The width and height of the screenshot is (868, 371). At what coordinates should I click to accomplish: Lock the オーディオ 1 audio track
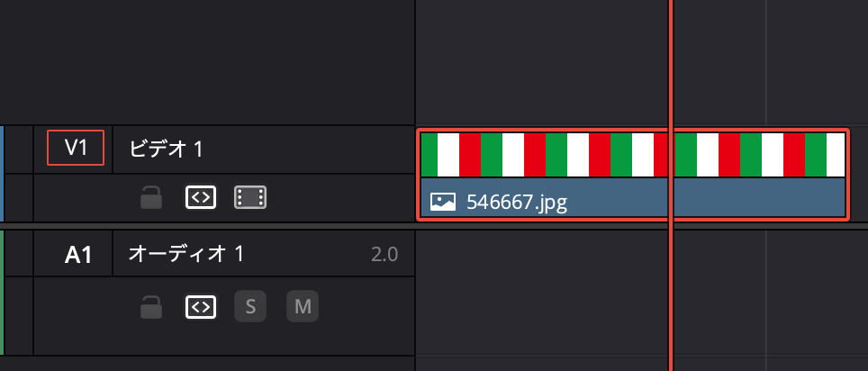(151, 308)
